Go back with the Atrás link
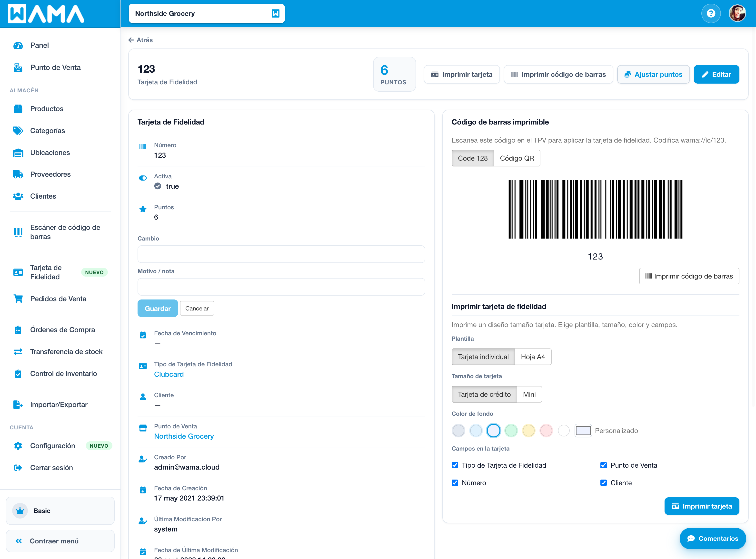756x559 pixels. tap(140, 40)
